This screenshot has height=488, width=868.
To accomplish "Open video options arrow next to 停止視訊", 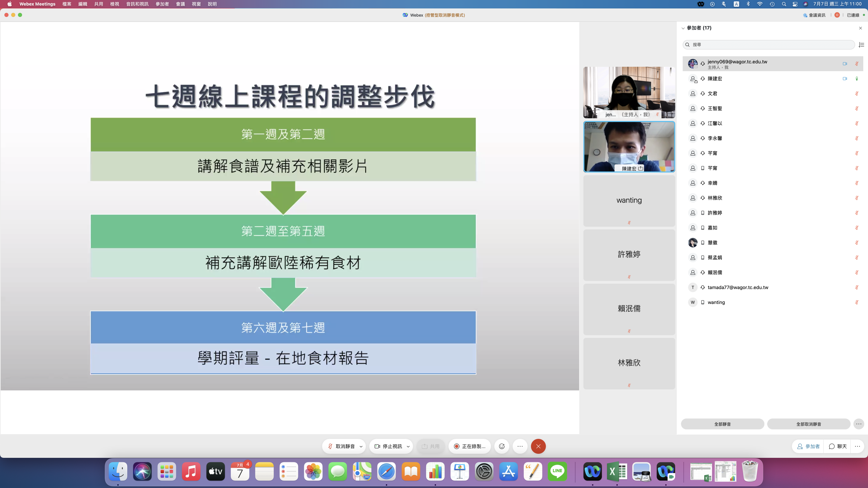I will 408,446.
